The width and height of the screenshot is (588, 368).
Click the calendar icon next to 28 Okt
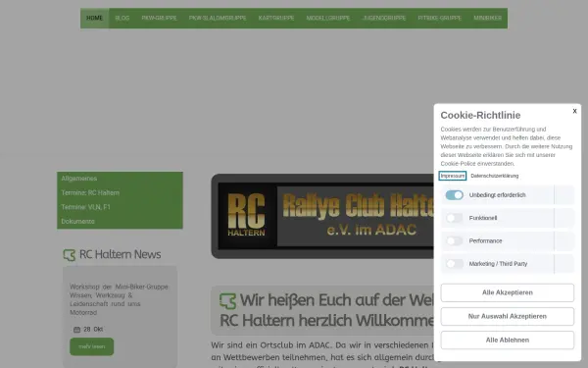pyautogui.click(x=76, y=330)
